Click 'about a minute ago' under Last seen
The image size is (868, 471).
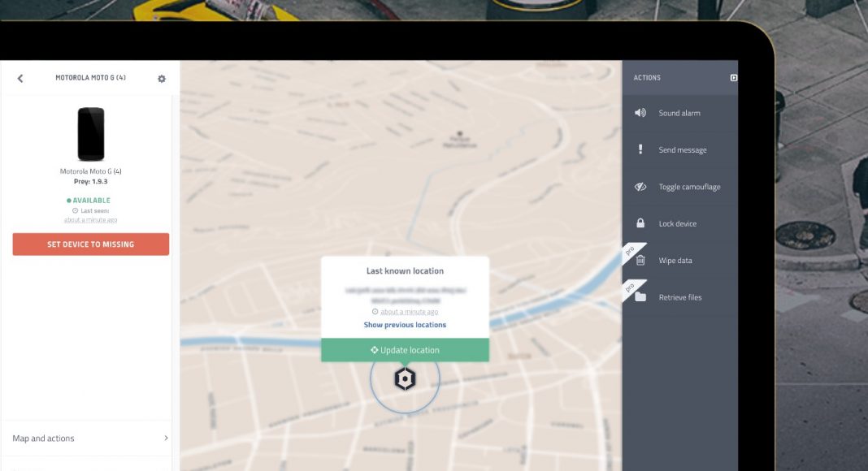pyautogui.click(x=90, y=220)
